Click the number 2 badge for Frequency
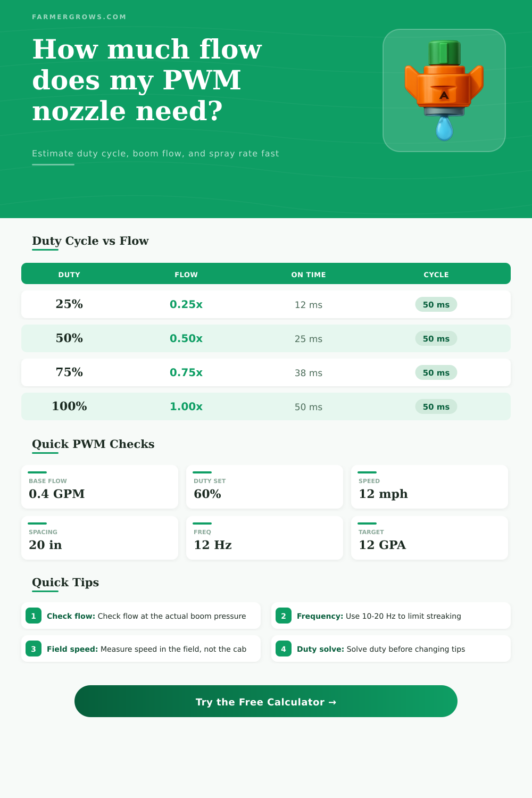This screenshot has height=798, width=532. pyautogui.click(x=284, y=616)
